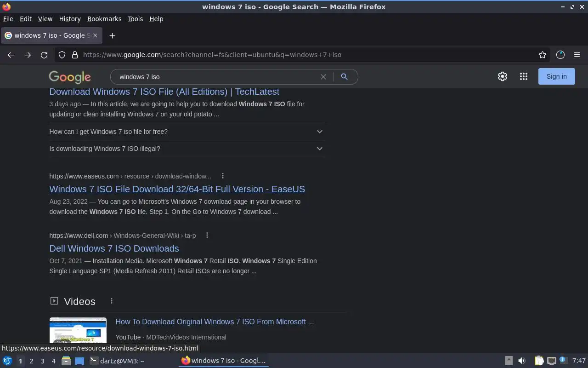Open the Bookmarks menu
The width and height of the screenshot is (588, 368).
click(x=104, y=19)
